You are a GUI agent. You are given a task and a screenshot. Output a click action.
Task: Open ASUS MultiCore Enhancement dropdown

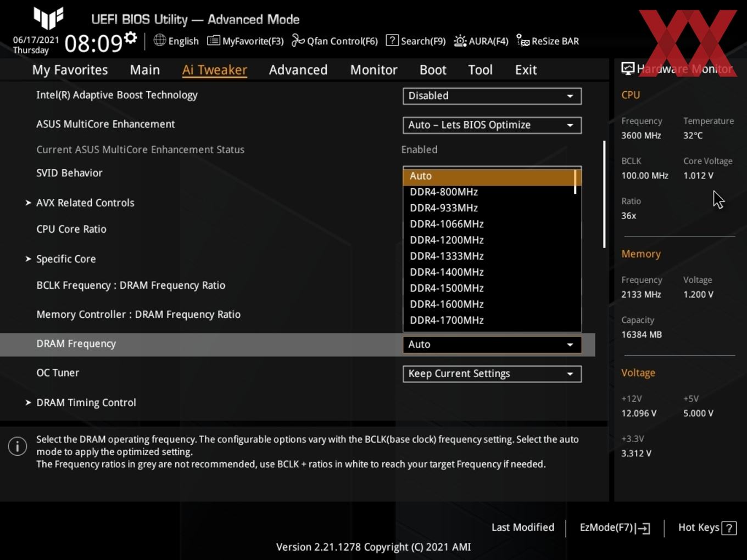click(x=492, y=125)
